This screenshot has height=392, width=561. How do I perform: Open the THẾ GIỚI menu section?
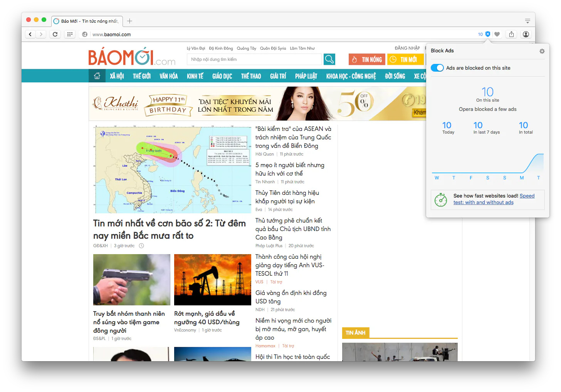[x=142, y=76]
